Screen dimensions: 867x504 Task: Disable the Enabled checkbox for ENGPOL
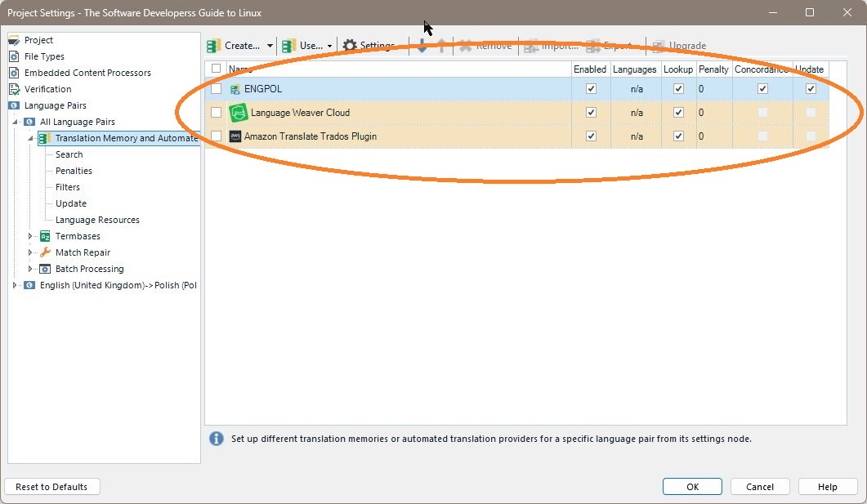pyautogui.click(x=591, y=88)
